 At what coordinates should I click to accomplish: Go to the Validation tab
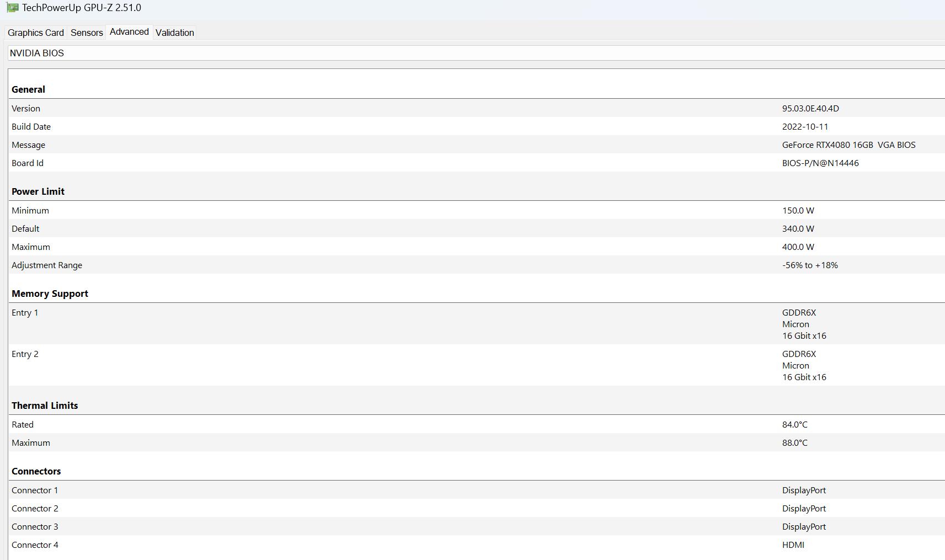click(175, 33)
